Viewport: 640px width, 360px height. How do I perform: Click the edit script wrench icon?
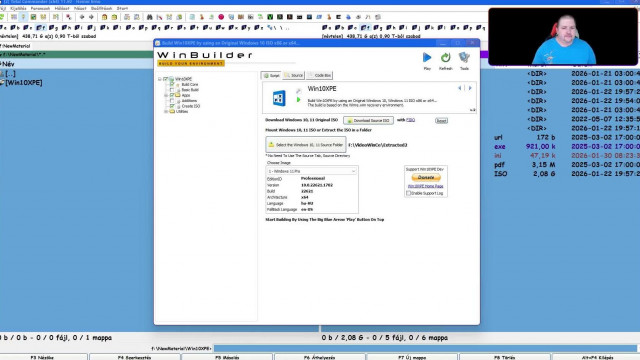[x=299, y=91]
